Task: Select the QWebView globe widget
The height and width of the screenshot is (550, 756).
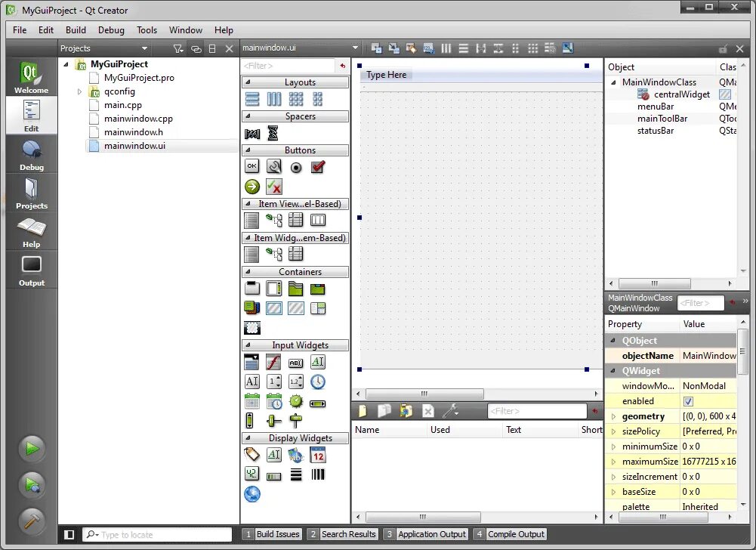Action: [252, 494]
